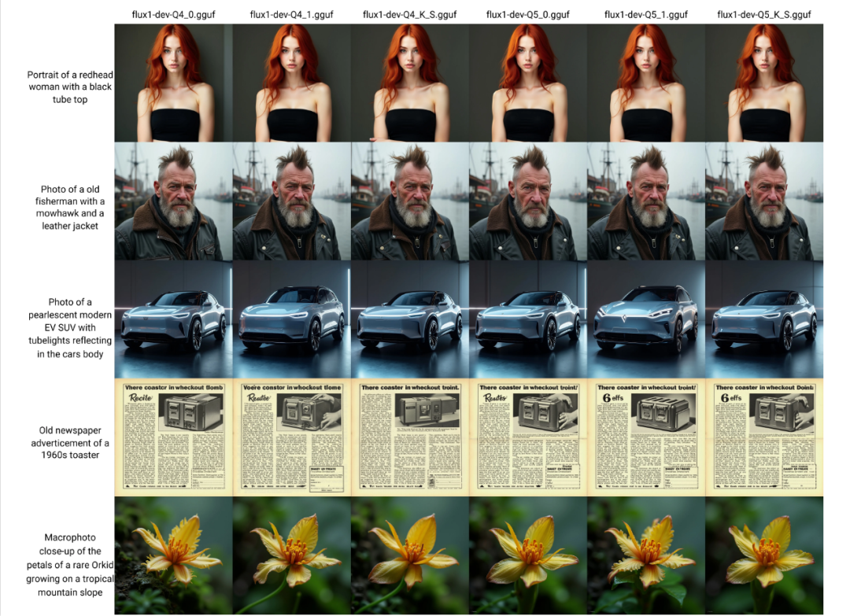
Task: Select the toaster advertisement in the Q5_K_S column
Action: click(x=764, y=437)
